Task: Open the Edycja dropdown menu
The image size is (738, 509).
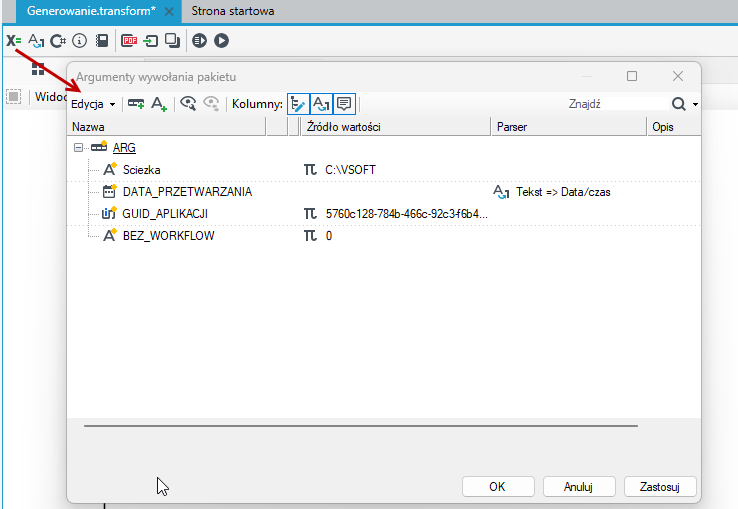Action: [x=93, y=104]
